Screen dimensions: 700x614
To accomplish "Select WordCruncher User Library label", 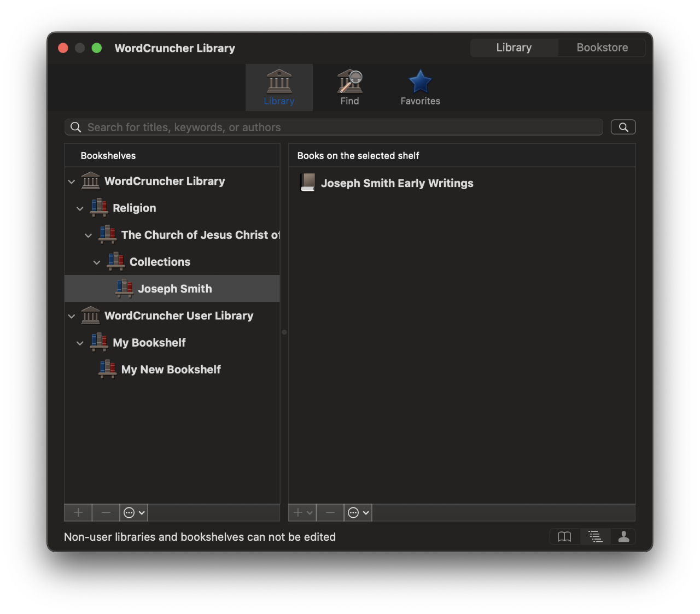I will click(x=179, y=315).
